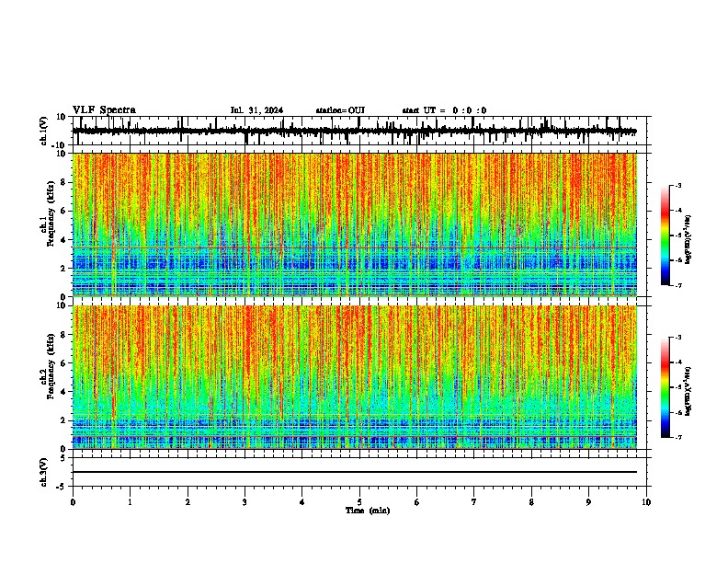Click time axis tick label '9'
728x563 pixels.
pyautogui.click(x=588, y=502)
